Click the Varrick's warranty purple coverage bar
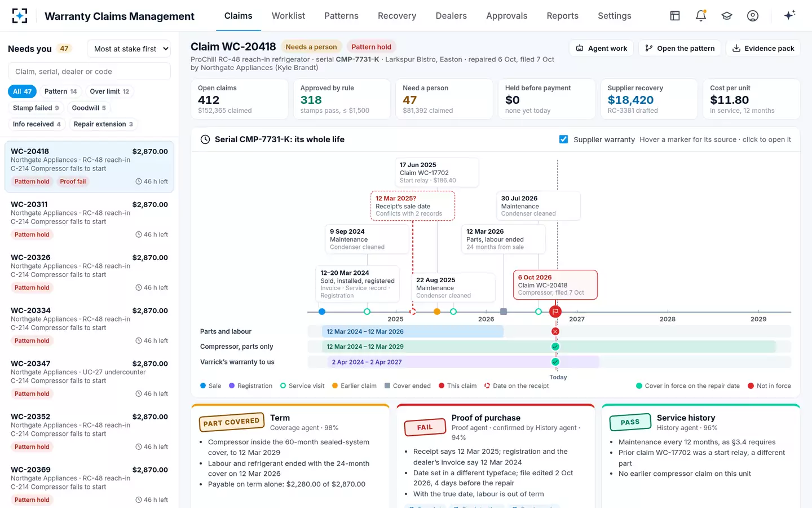This screenshot has height=508, width=812. click(462, 362)
